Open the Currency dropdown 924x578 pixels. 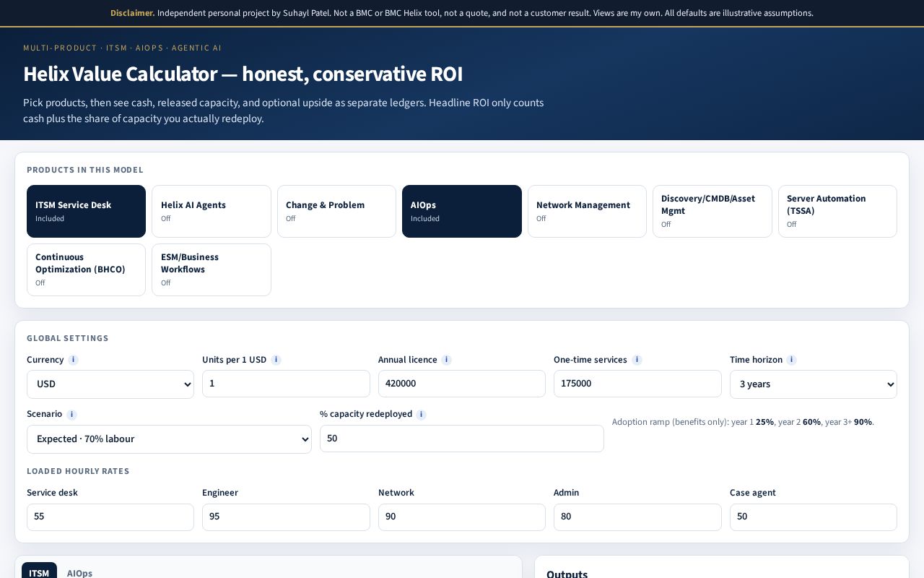pos(110,384)
